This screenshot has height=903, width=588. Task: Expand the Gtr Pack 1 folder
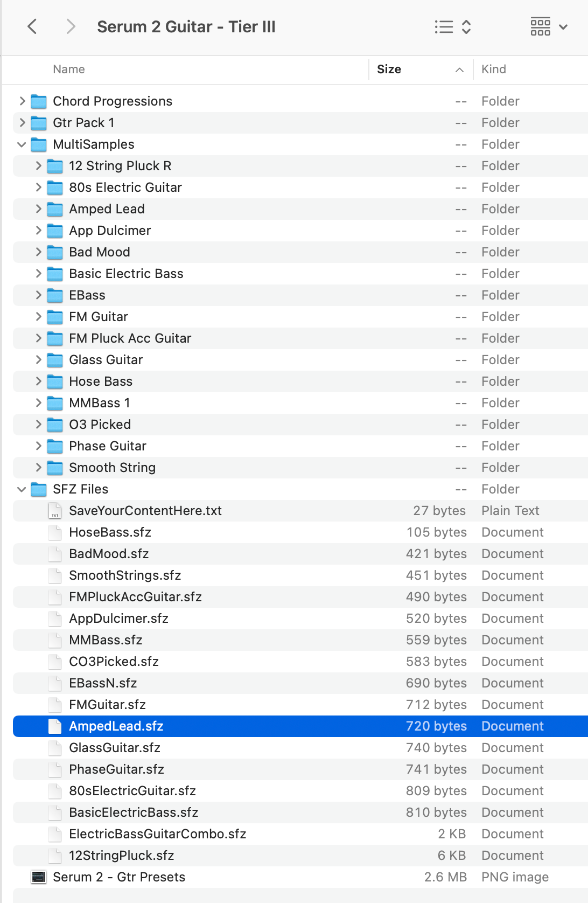pos(22,123)
